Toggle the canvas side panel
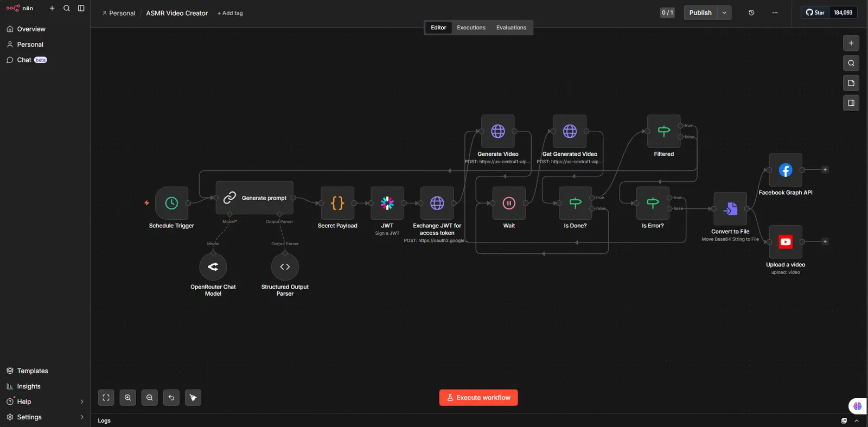Screen dimensions: 868x427 [851, 103]
